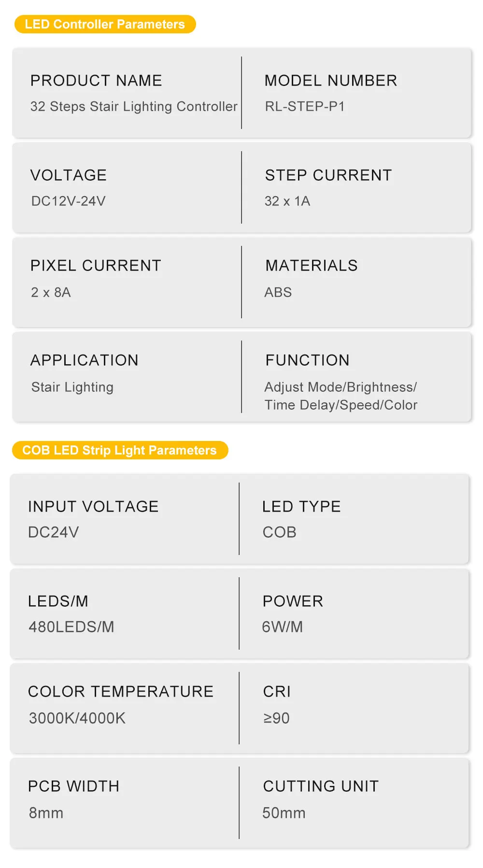Select the DC24V input voltage value
The image size is (483, 868).
click(54, 532)
